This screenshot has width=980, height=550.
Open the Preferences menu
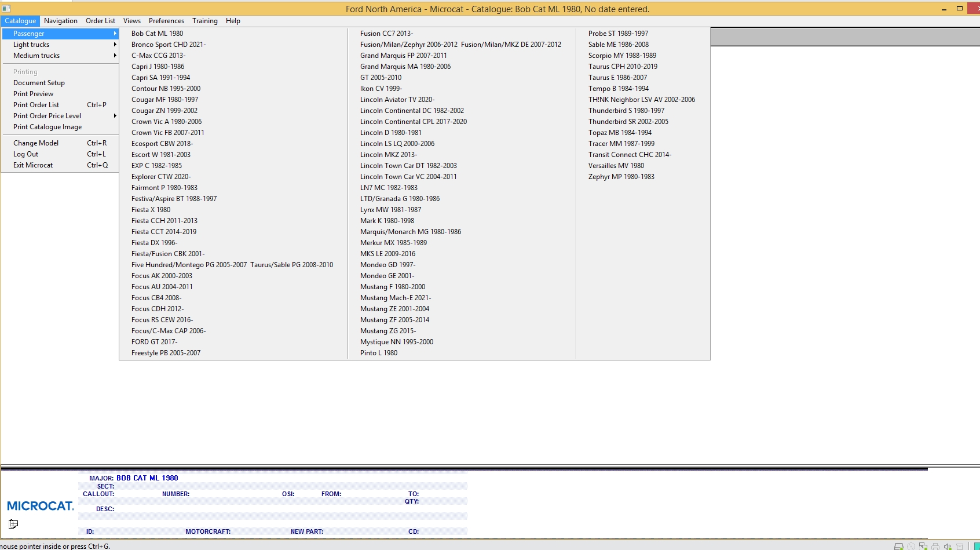coord(166,21)
